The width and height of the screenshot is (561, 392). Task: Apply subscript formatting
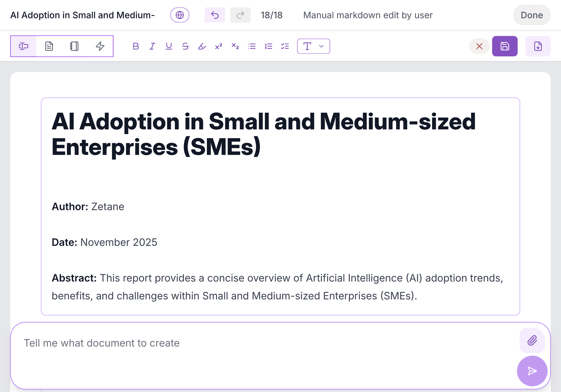(x=235, y=46)
